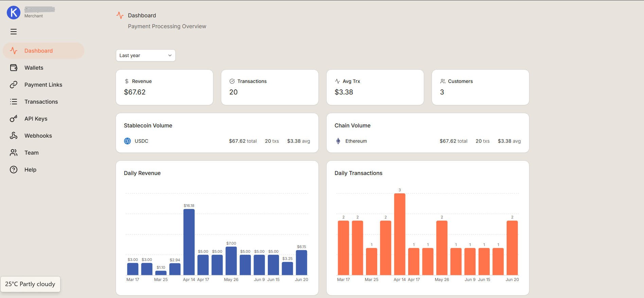This screenshot has height=298, width=644.
Task: Click the Dashboard pulse icon in sidebar
Action: click(x=14, y=51)
